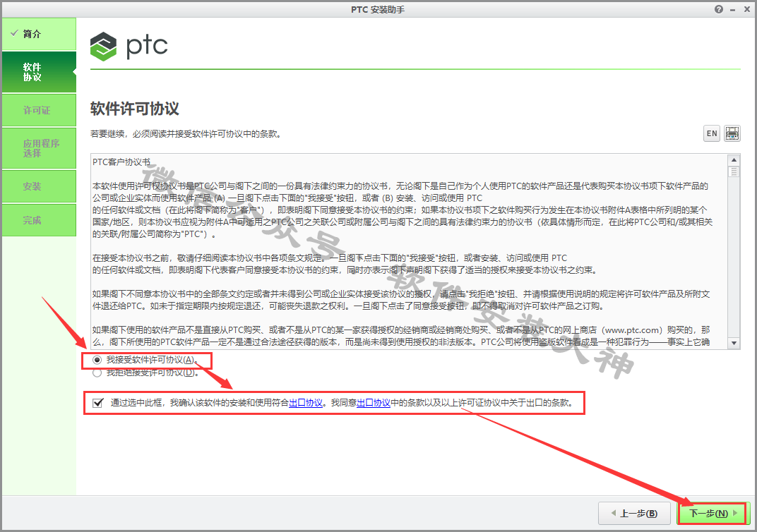Minimize the PTC 安装助手 window
The width and height of the screenshot is (757, 532).
(x=733, y=9)
